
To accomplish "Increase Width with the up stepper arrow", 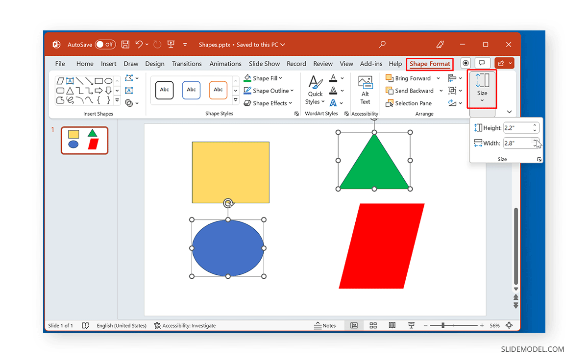I will coord(536,141).
